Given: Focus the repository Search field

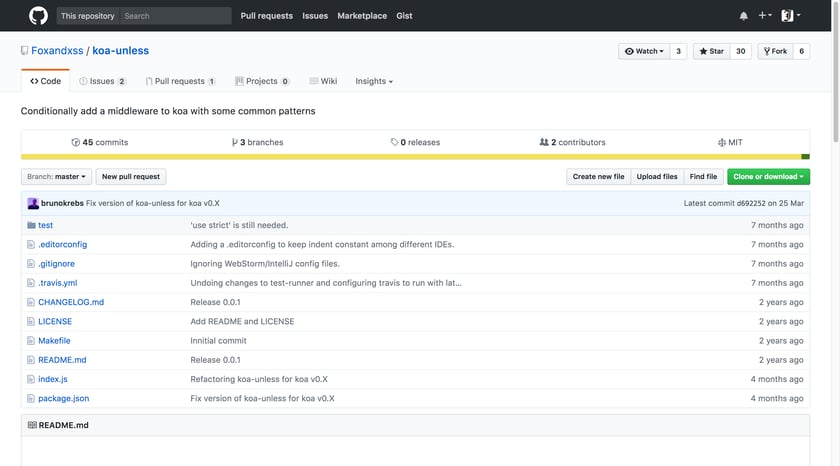Looking at the screenshot, I should pyautogui.click(x=175, y=16).
